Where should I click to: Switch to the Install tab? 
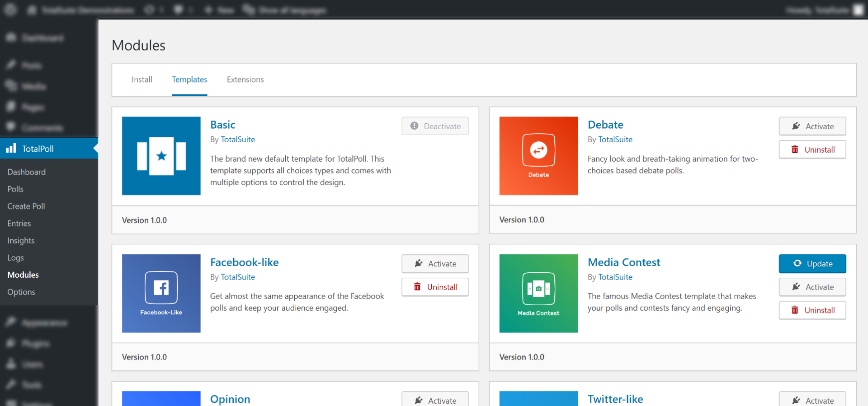click(142, 79)
